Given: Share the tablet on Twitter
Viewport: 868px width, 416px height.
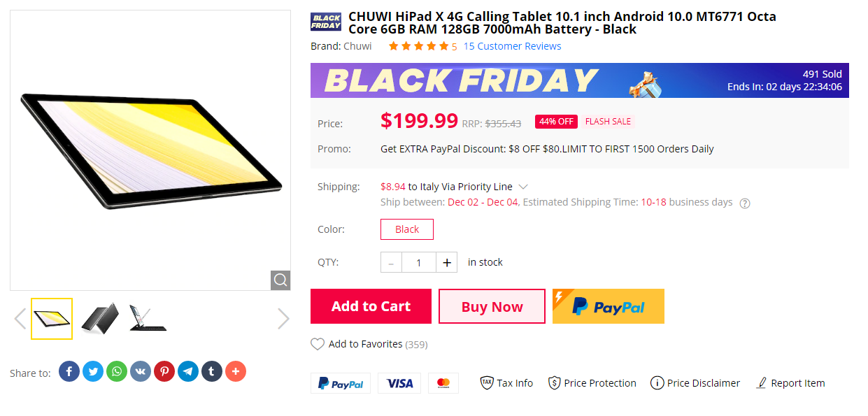Looking at the screenshot, I should click(92, 371).
